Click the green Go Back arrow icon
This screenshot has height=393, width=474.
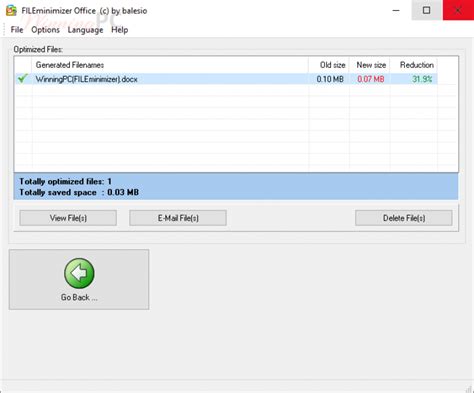(79, 273)
